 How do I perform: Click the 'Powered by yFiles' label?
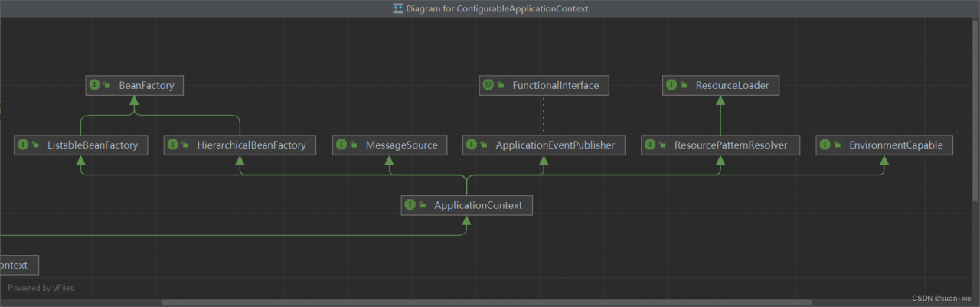click(x=41, y=289)
